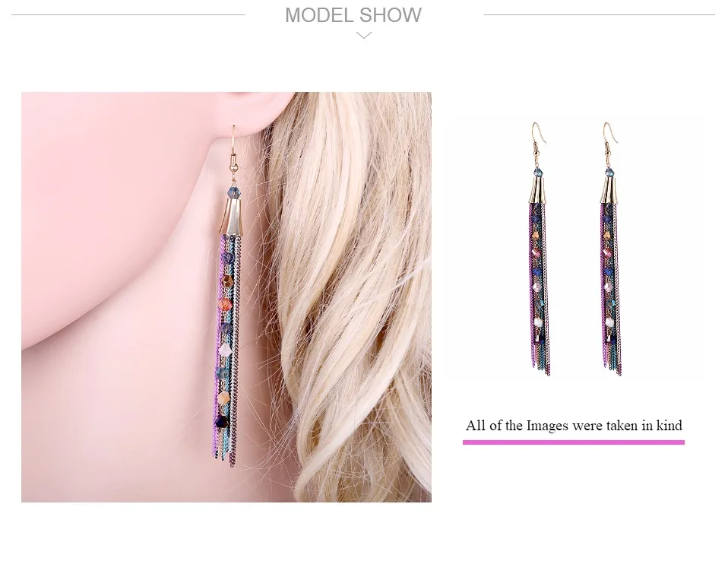Screen dimensions: 728x561
Task: Click the MODEL SHOW heading text
Action: [353, 15]
